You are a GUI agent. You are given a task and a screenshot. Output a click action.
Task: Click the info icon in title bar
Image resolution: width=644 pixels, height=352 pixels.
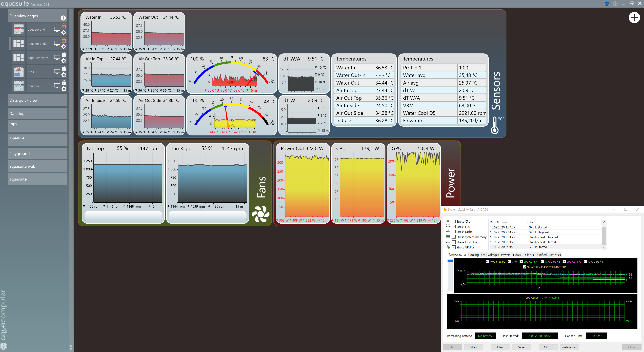click(x=615, y=4)
